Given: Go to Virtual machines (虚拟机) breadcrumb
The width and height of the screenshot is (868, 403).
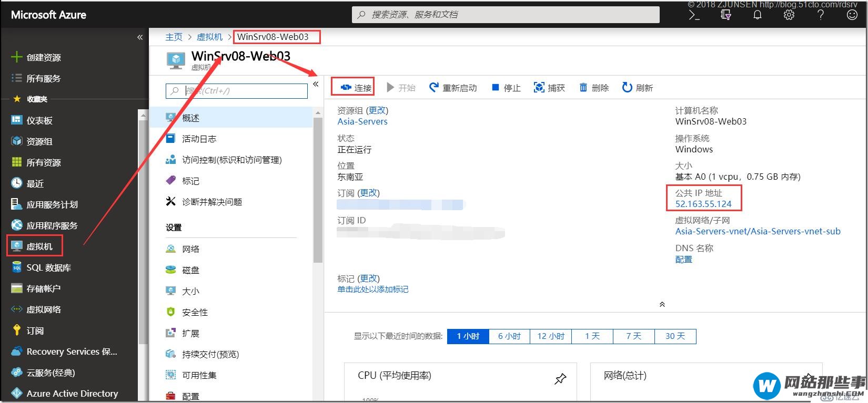Looking at the screenshot, I should click(x=210, y=37).
